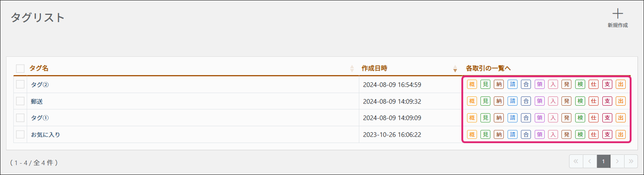The image size is (644, 175).
Task: Click 納 icon in お気に入り row
Action: pos(499,135)
